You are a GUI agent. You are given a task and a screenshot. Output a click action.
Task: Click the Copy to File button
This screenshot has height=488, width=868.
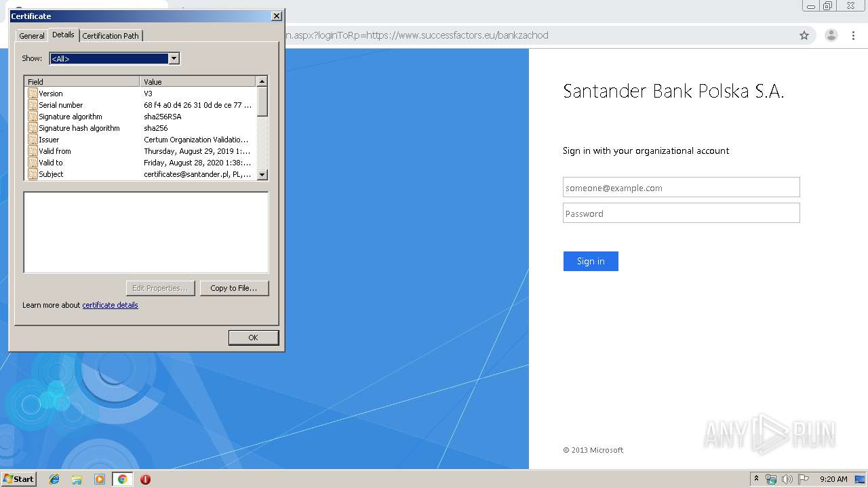(x=234, y=288)
